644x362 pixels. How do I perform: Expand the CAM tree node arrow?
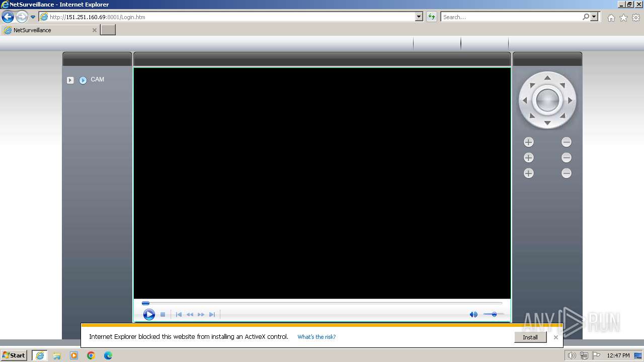[x=70, y=80]
